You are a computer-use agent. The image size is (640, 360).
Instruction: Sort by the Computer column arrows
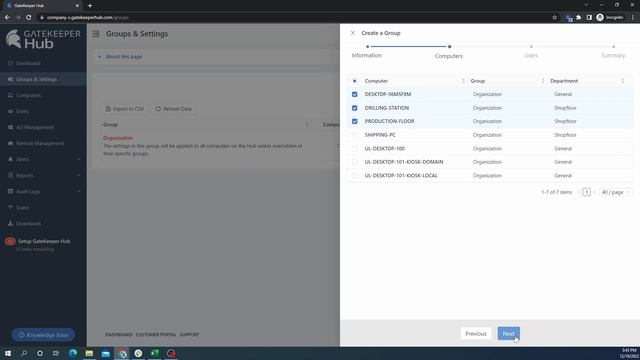tap(463, 81)
